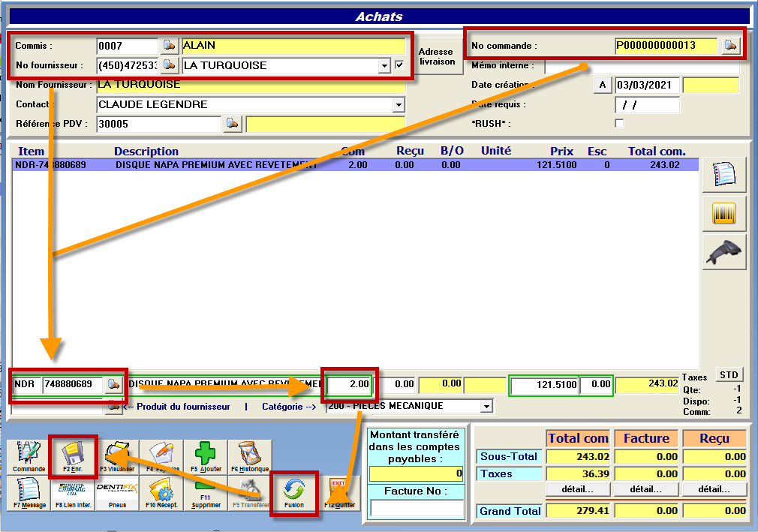Image resolution: width=758 pixels, height=532 pixels.
Task: Delete with the F11 Supprimer button
Action: point(206,493)
